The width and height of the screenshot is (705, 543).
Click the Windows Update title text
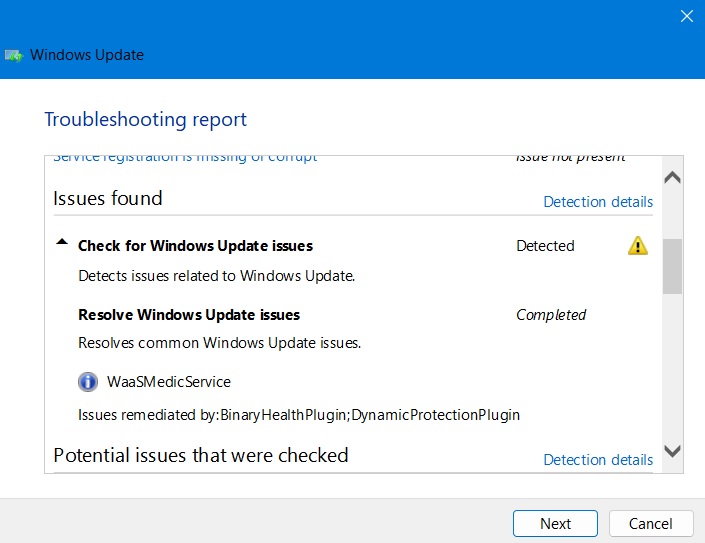tap(87, 55)
